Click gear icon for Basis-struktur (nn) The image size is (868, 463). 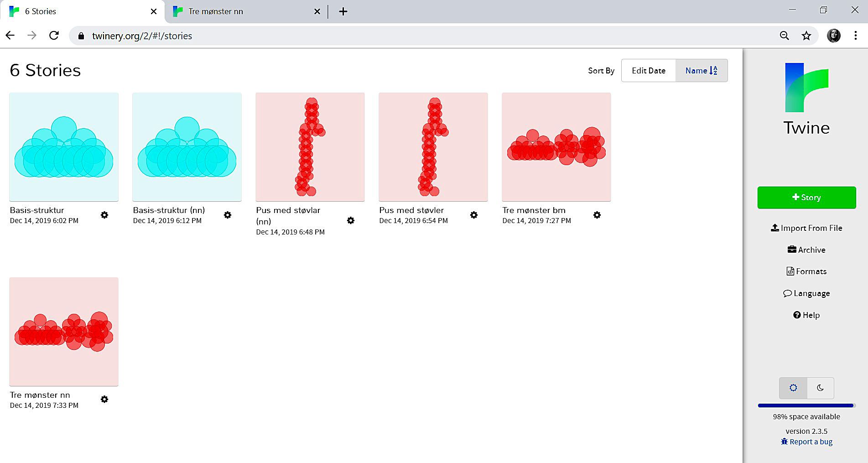[228, 215]
